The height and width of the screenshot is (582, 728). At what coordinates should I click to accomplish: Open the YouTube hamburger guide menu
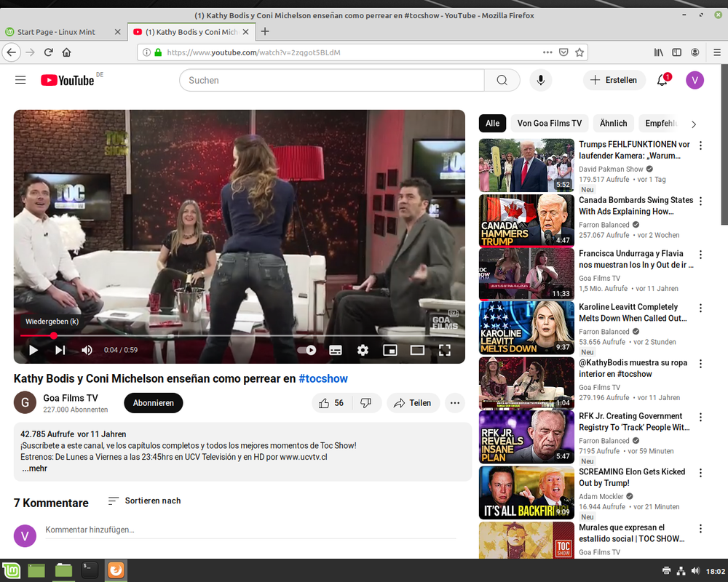point(20,80)
